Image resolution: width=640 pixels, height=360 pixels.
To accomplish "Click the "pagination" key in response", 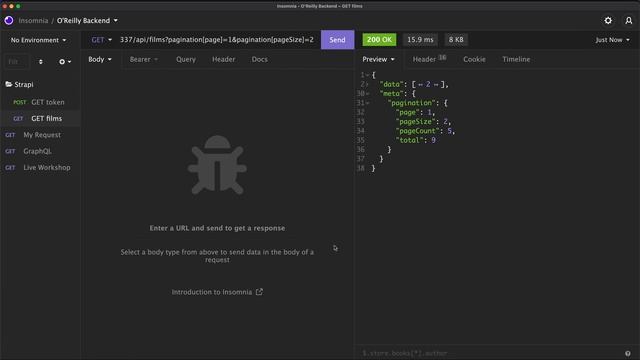I will (411, 103).
